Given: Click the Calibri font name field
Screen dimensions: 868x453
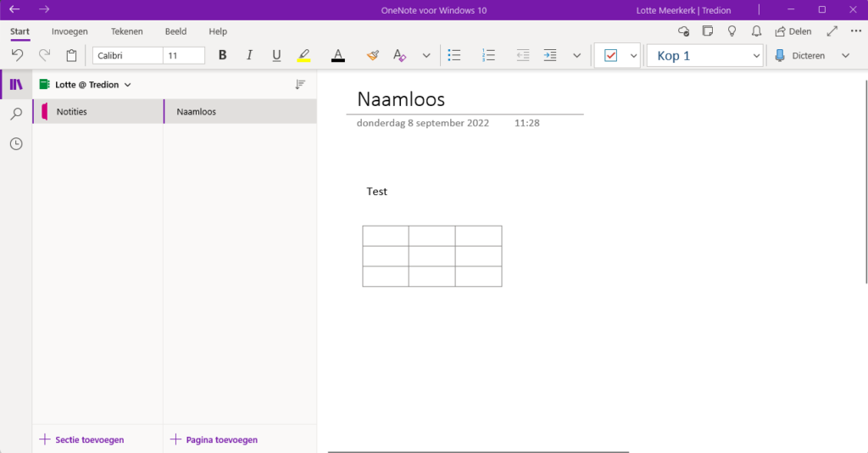Looking at the screenshot, I should [x=128, y=55].
